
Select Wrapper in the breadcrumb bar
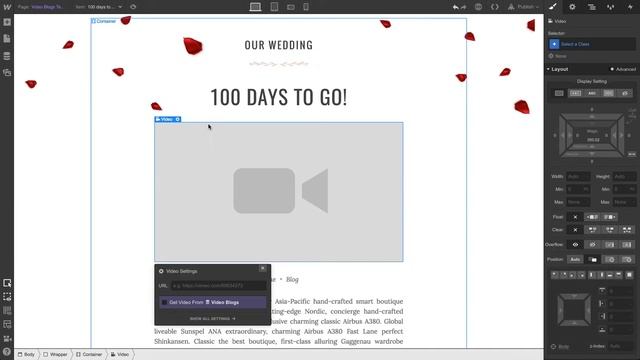(x=56, y=354)
